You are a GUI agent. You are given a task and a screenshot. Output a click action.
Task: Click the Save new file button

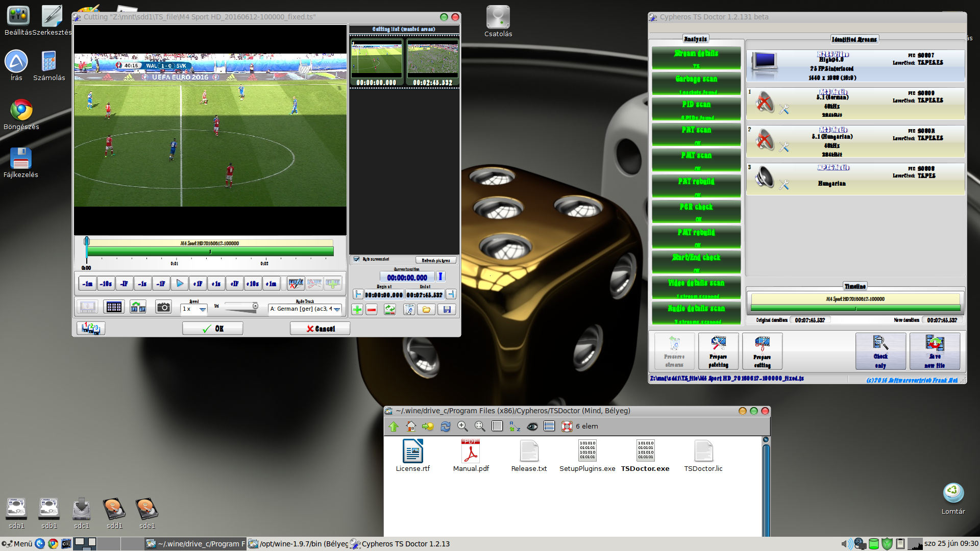pos(935,352)
